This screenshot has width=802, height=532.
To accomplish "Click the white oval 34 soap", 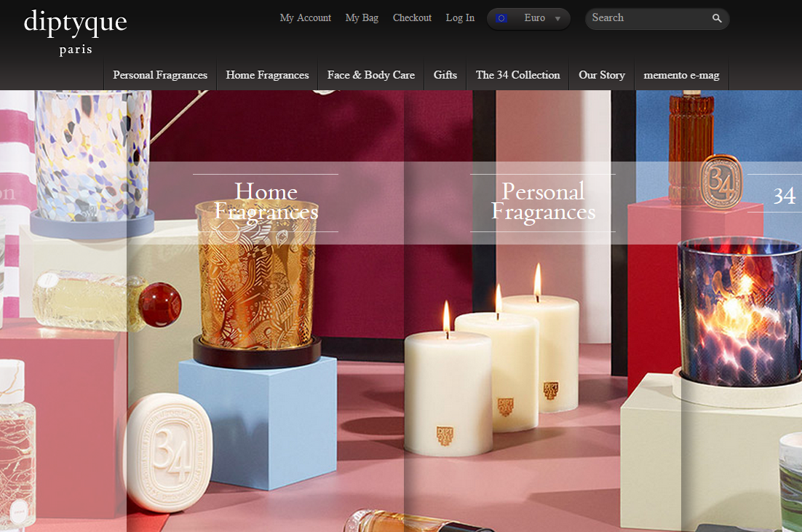I will point(168,453).
